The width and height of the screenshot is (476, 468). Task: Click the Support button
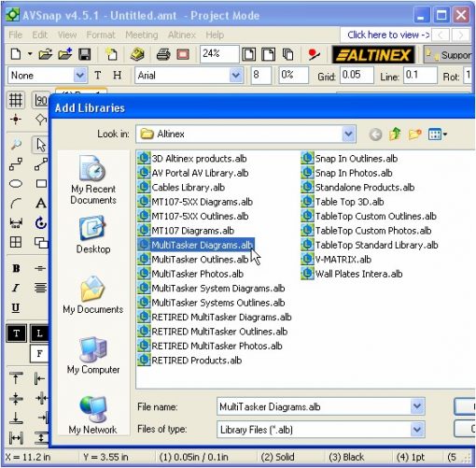click(449, 55)
